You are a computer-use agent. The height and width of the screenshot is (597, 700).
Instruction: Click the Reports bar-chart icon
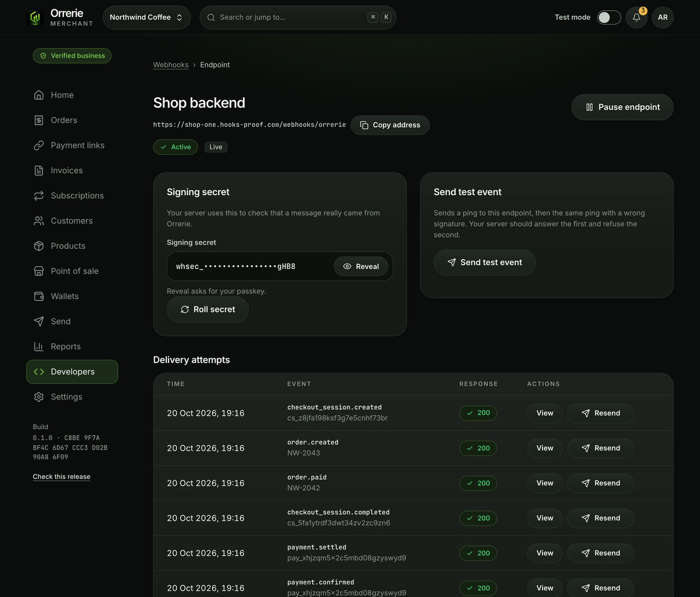[x=39, y=347]
